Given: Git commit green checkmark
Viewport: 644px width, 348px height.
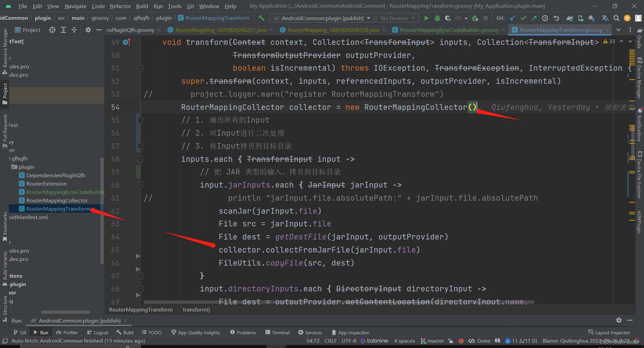Looking at the screenshot, I should tap(523, 18).
